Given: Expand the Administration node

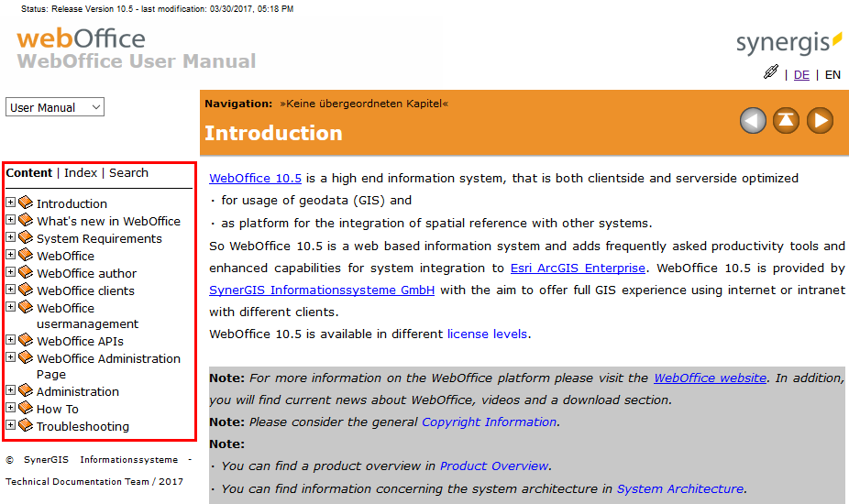Looking at the screenshot, I should pos(10,389).
